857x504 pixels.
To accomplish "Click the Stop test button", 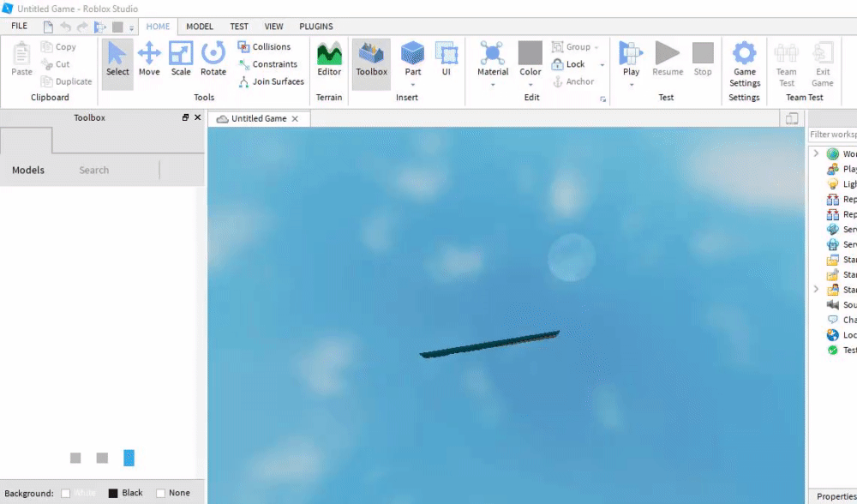I will tap(703, 58).
